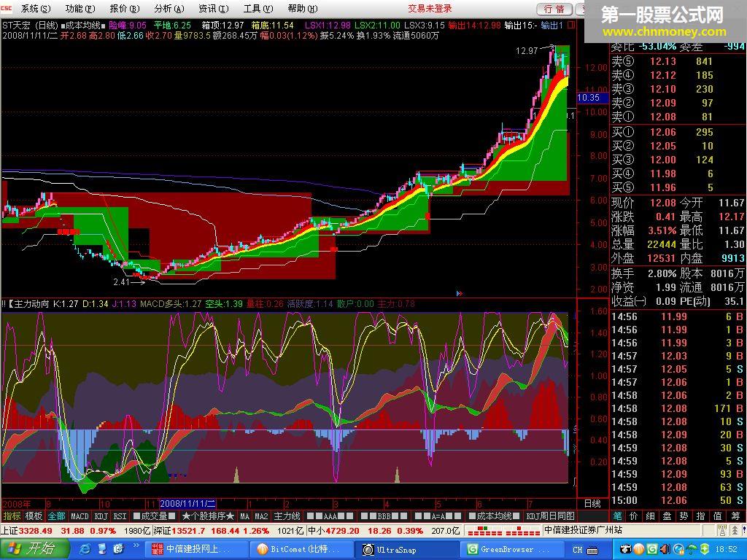
Task: Click the 日线 period button
Action: click(x=592, y=503)
